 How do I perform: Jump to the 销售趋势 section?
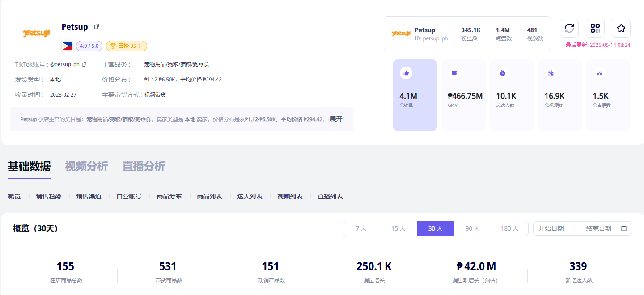48,196
